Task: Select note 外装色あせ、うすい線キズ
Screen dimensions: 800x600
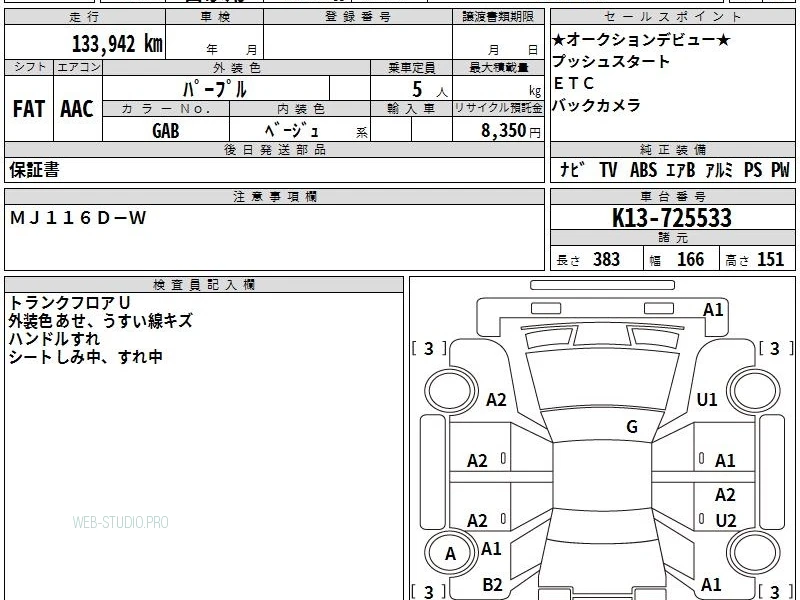Action: tap(101, 321)
